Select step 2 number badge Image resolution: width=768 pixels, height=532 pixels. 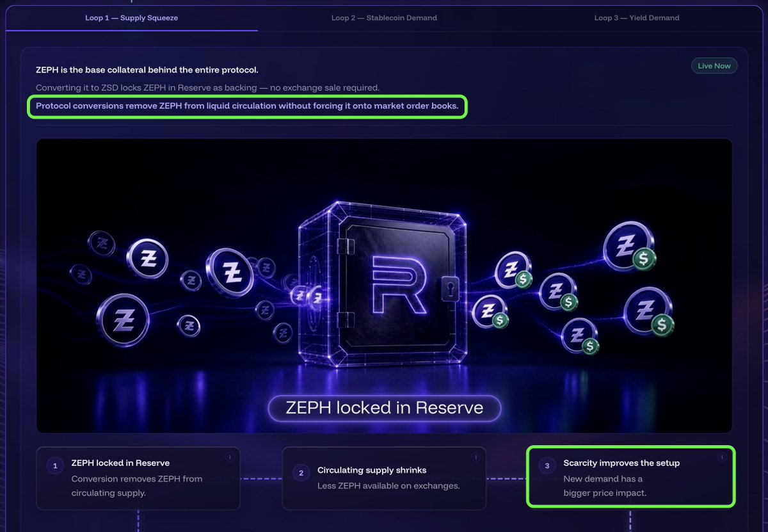pyautogui.click(x=301, y=474)
